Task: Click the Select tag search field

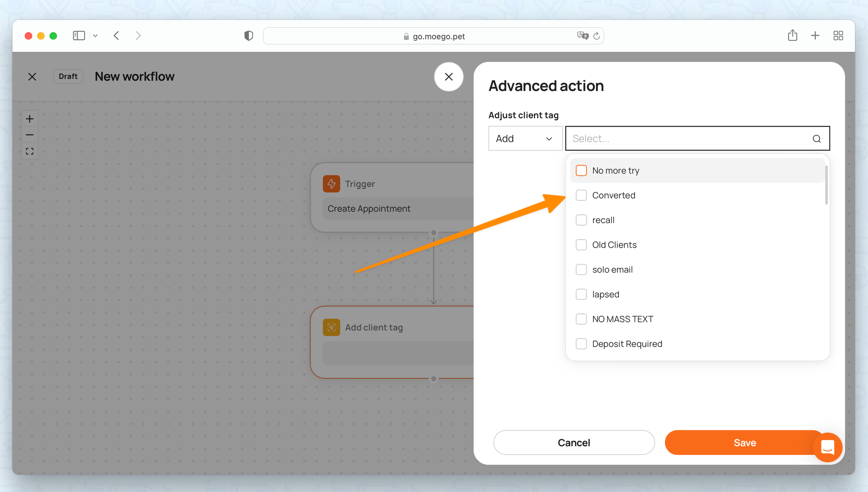Action: pyautogui.click(x=686, y=139)
